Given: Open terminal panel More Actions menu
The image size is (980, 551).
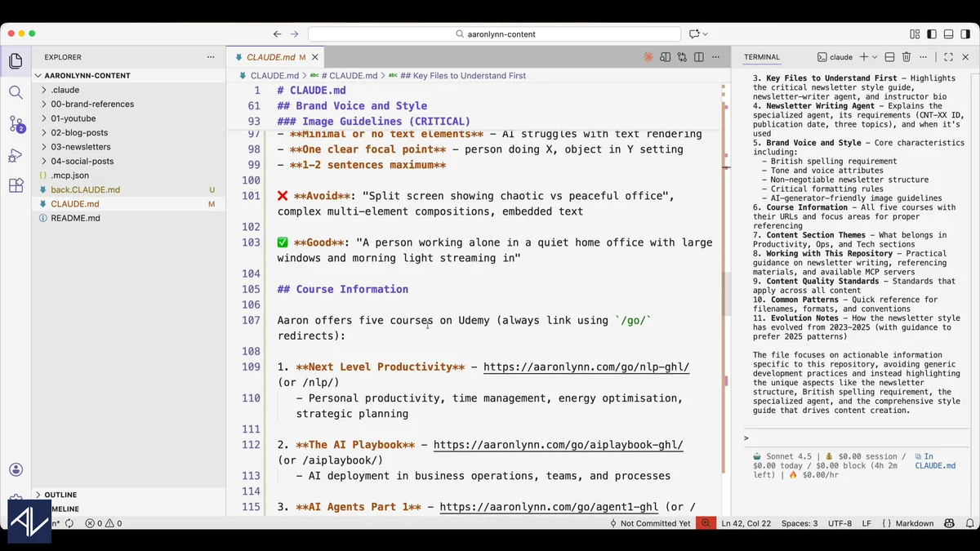Looking at the screenshot, I should [x=923, y=57].
